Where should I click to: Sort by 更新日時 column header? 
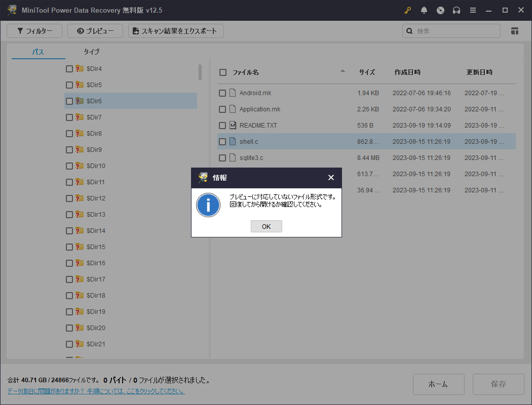[x=479, y=72]
